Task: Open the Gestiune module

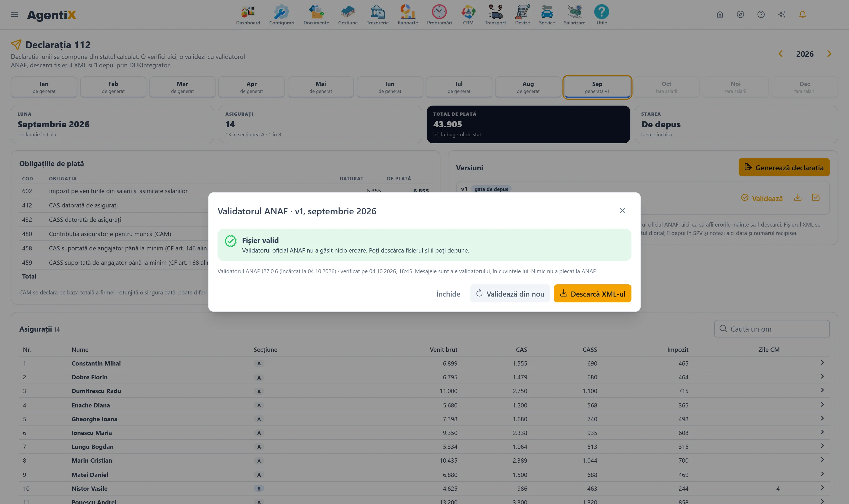Action: click(x=348, y=15)
